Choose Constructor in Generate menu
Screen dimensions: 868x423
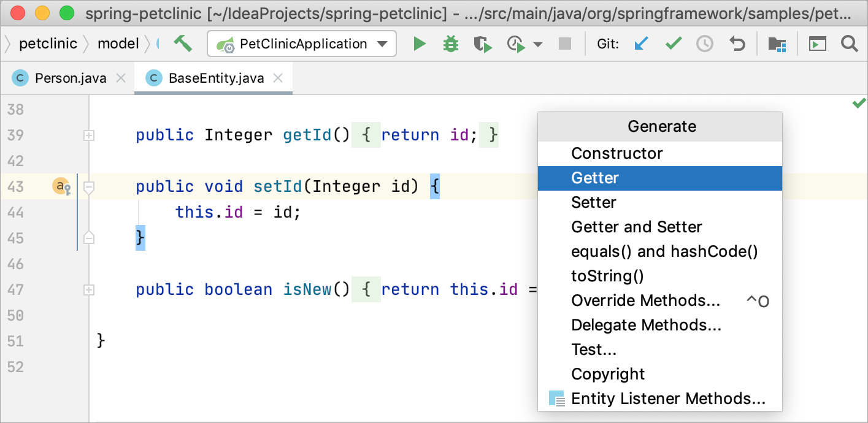660,153
